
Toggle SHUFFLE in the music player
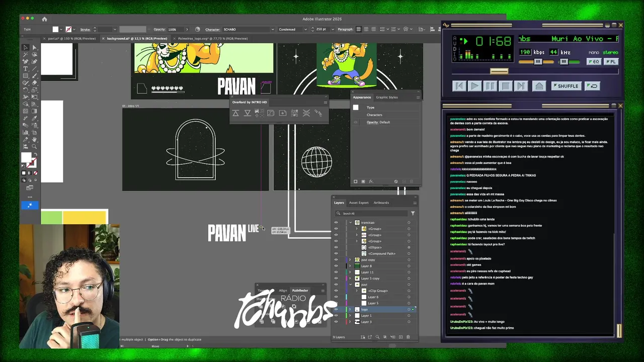click(x=567, y=86)
